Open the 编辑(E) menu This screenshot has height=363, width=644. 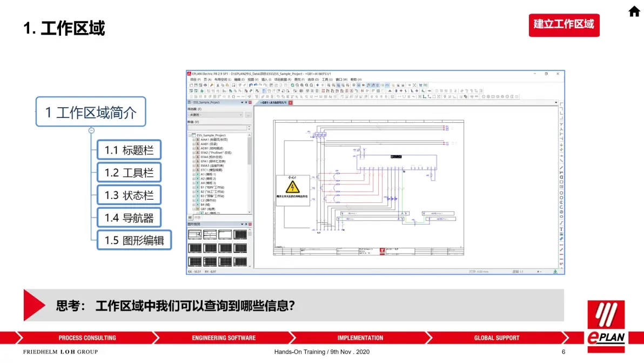(x=239, y=80)
